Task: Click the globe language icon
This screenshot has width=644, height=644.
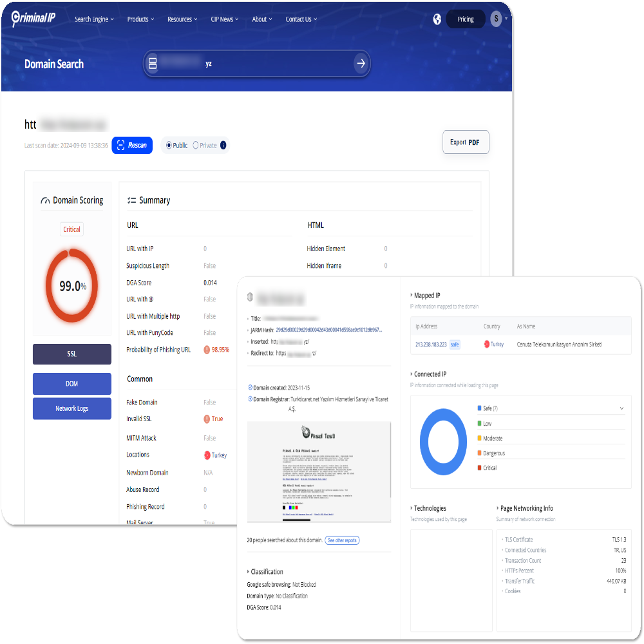Action: tap(437, 19)
